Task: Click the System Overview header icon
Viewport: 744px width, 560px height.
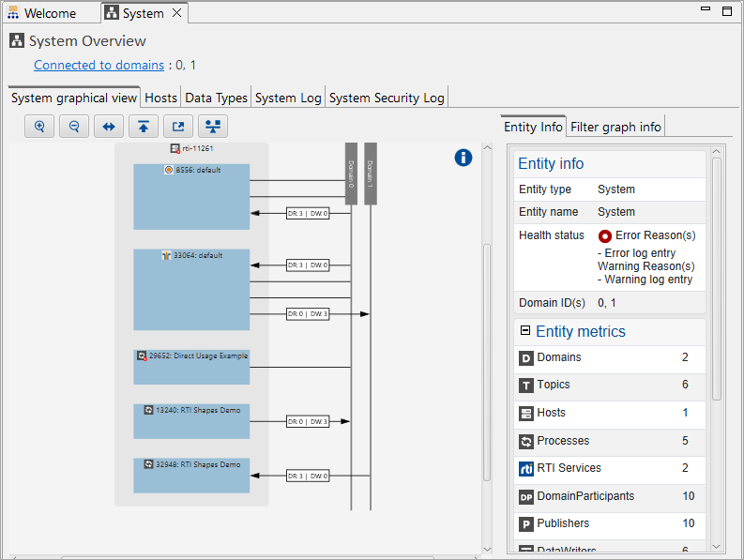Action: pyautogui.click(x=17, y=41)
